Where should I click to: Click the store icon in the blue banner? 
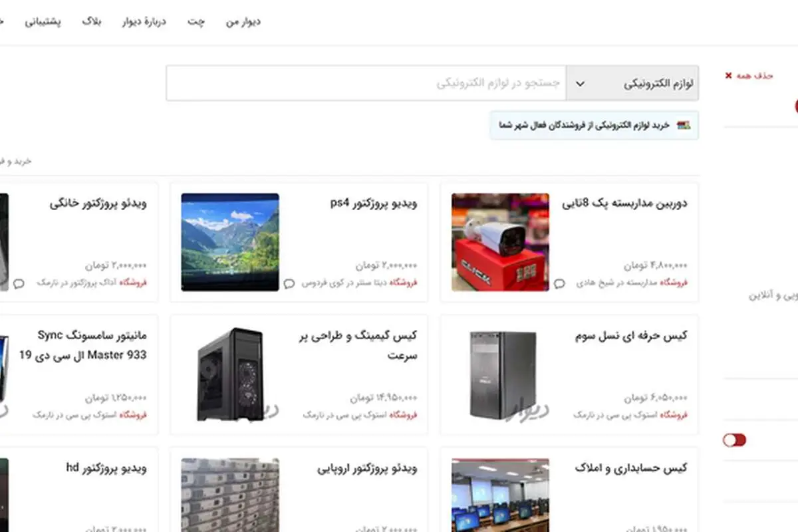[684, 125]
